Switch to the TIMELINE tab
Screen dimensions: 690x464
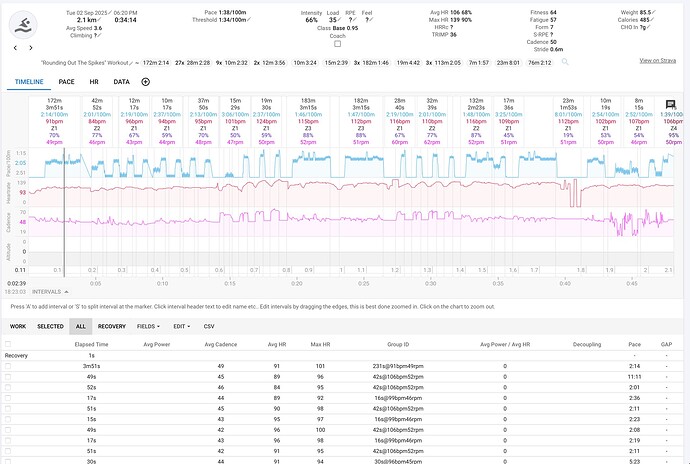click(x=29, y=82)
